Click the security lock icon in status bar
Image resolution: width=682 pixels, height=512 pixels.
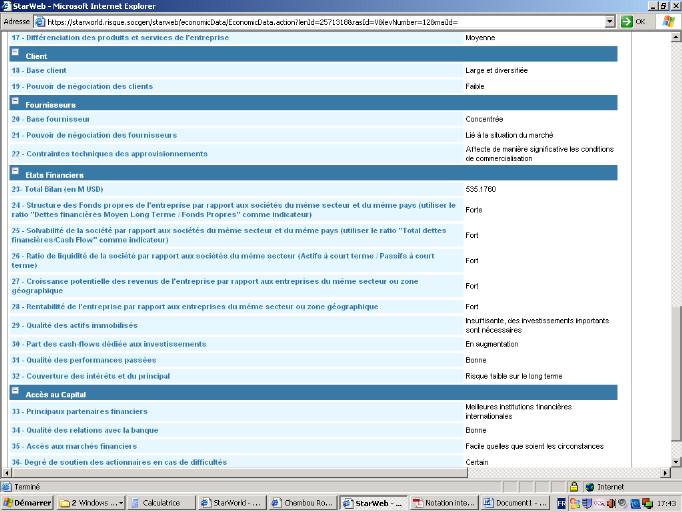[574, 487]
